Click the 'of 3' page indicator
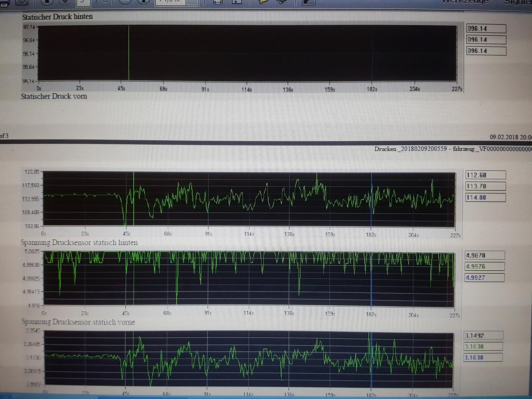 [x=4, y=136]
